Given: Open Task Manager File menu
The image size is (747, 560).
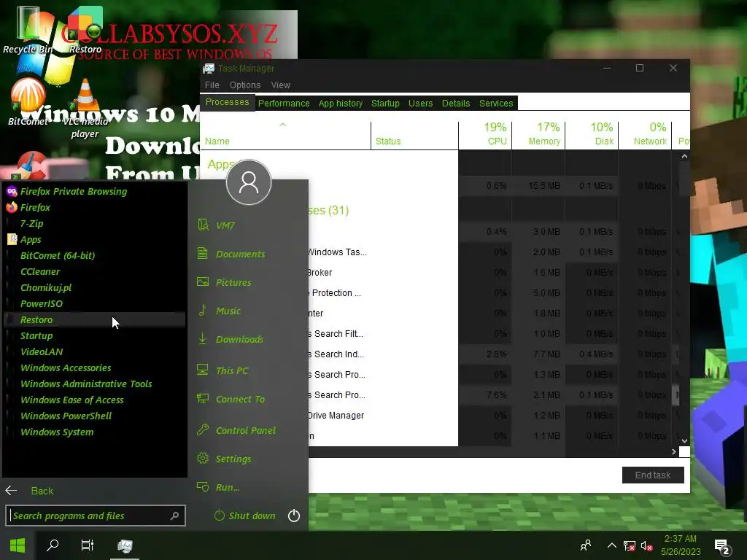Looking at the screenshot, I should 212,85.
